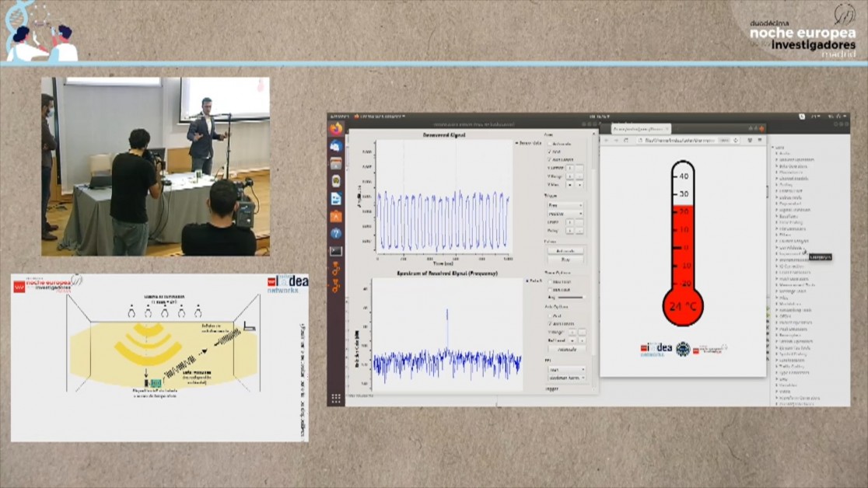Image resolution: width=868 pixels, height=488 pixels.
Task: Open the Trigger mode dropdown
Action: tap(564, 205)
